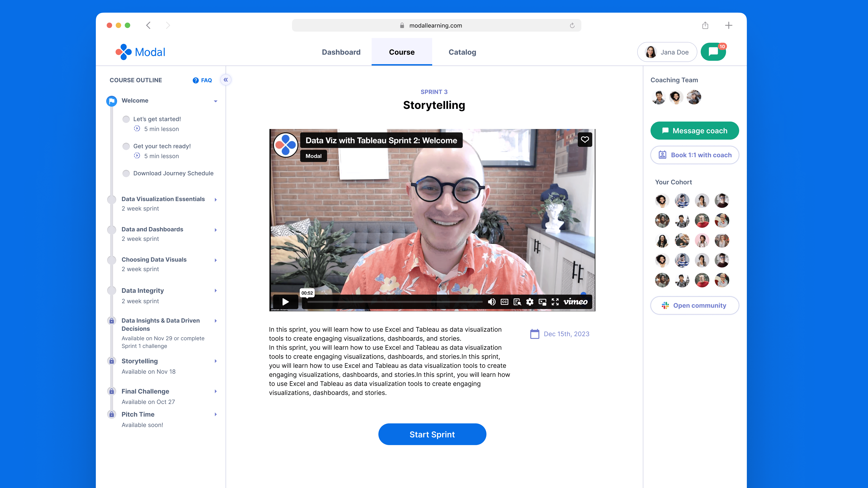The image size is (868, 488).
Task: Click the heart/favorite icon on the video
Action: click(584, 139)
